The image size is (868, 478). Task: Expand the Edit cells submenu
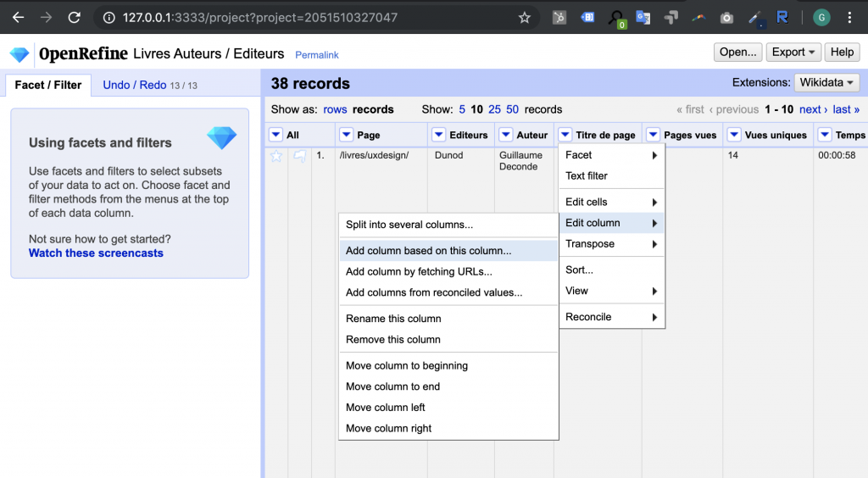coord(612,202)
